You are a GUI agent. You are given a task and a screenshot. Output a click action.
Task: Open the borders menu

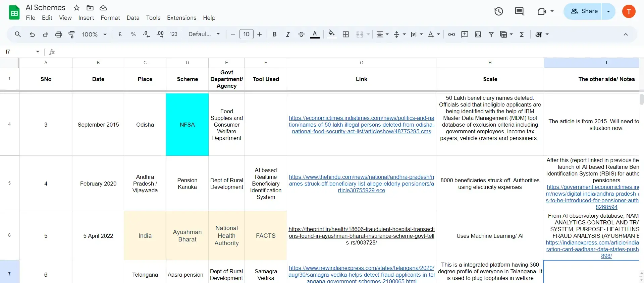click(x=346, y=34)
